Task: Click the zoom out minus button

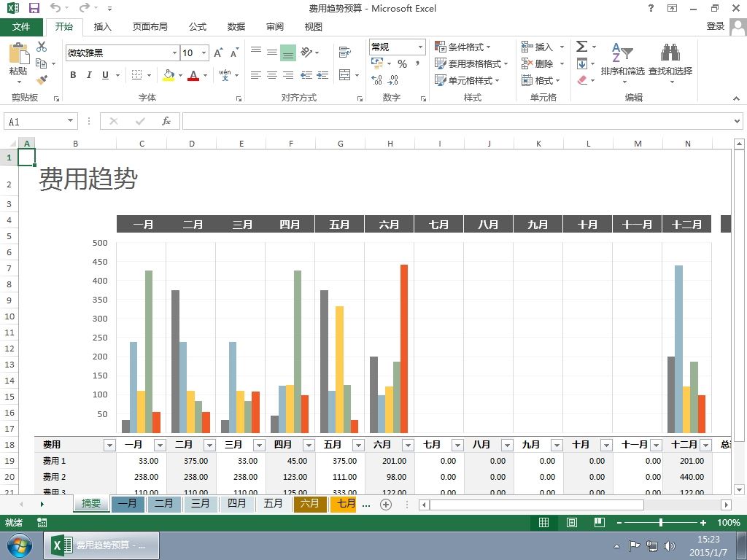Action: pos(619,523)
